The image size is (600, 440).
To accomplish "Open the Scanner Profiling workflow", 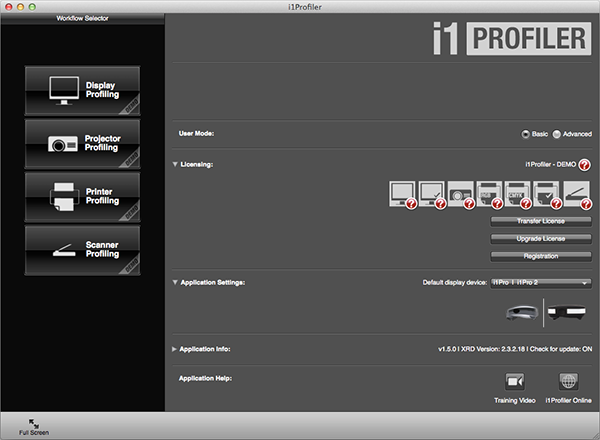I will 82,250.
